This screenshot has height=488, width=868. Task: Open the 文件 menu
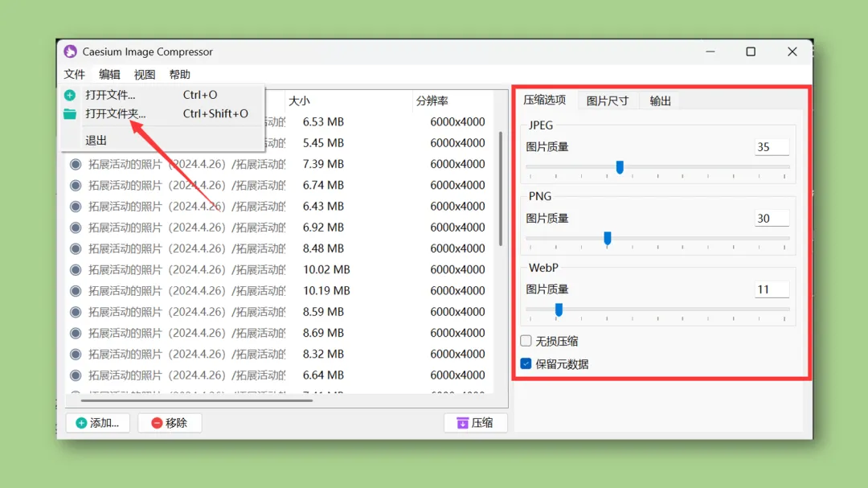point(74,74)
